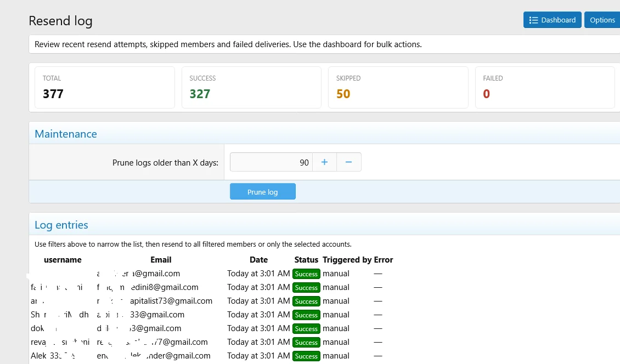Click Success badge in capitalist73 email row
This screenshot has width=620, height=364.
click(x=306, y=302)
